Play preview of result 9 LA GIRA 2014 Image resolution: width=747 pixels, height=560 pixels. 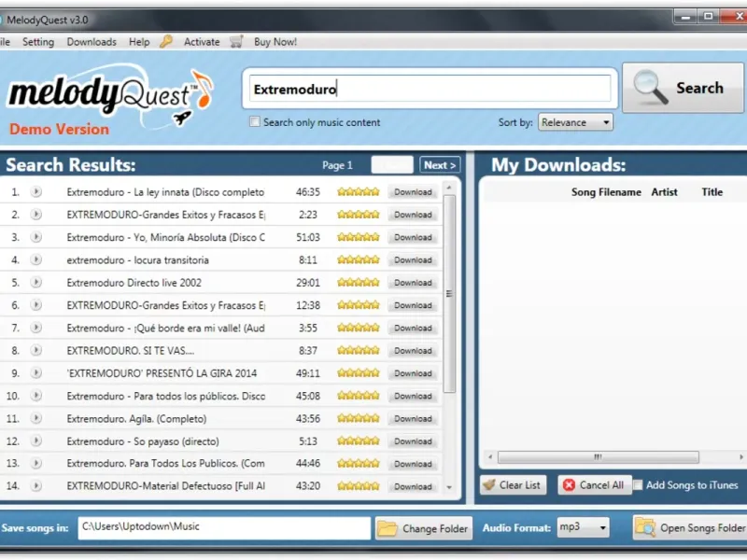tap(36, 372)
